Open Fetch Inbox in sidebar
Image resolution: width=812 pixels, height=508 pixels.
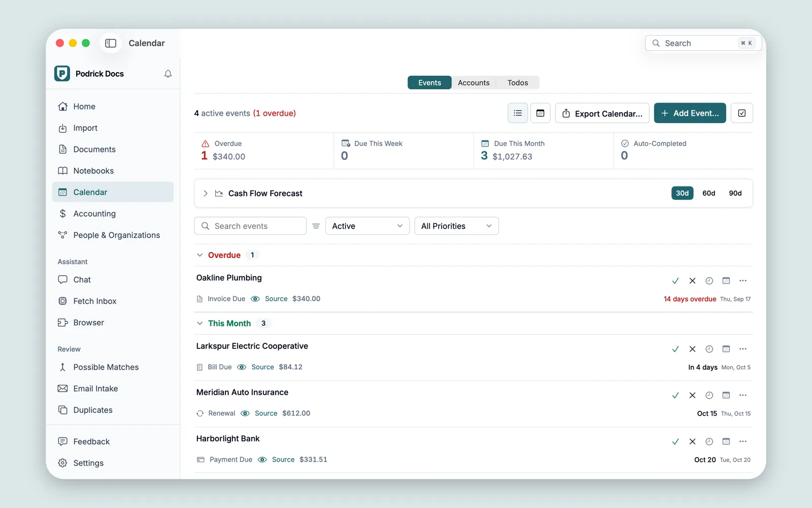tap(113, 301)
